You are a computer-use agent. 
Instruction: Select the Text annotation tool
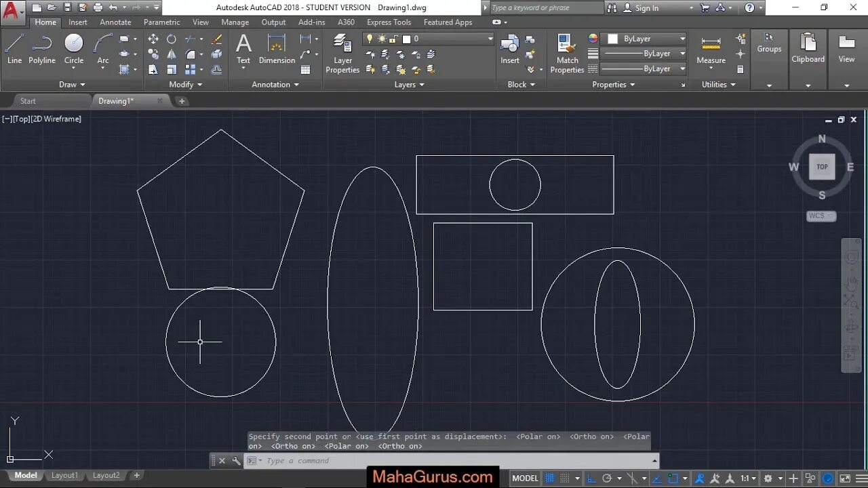pyautogui.click(x=243, y=49)
